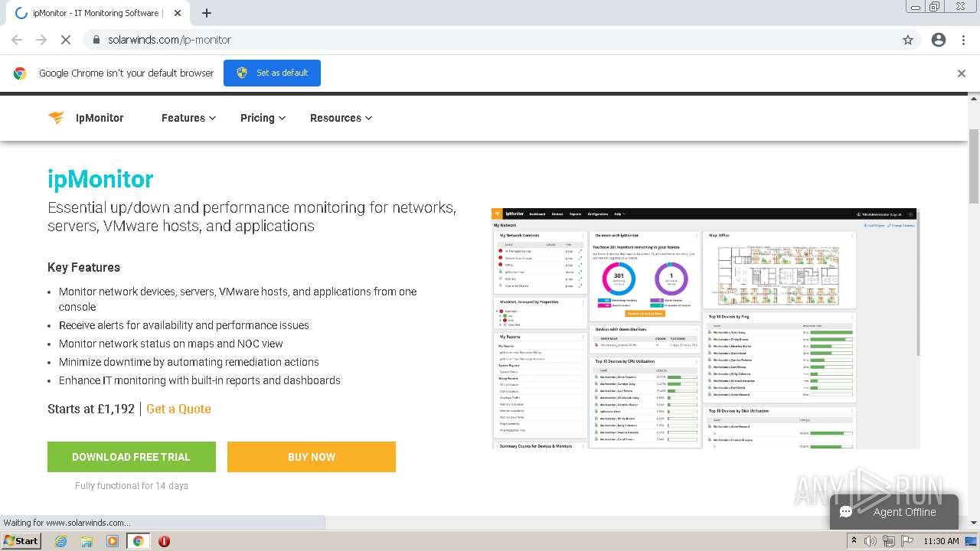980x551 pixels.
Task: Click the browser forward arrow
Action: tap(41, 40)
